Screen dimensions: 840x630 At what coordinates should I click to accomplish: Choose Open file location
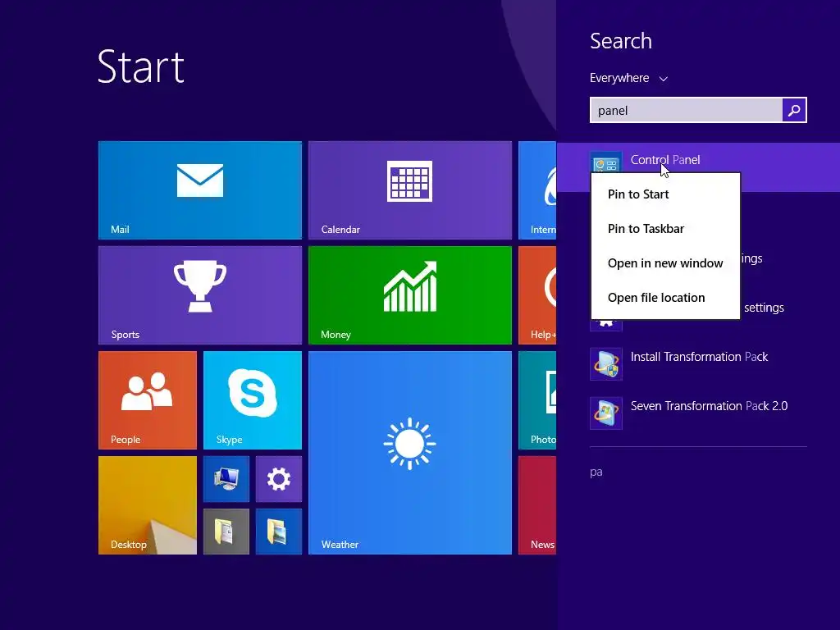click(x=665, y=297)
